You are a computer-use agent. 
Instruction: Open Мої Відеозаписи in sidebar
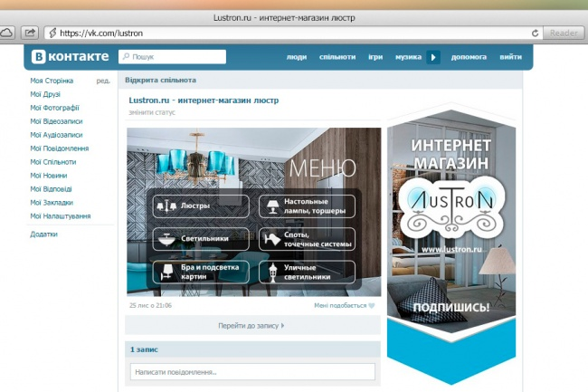click(56, 121)
